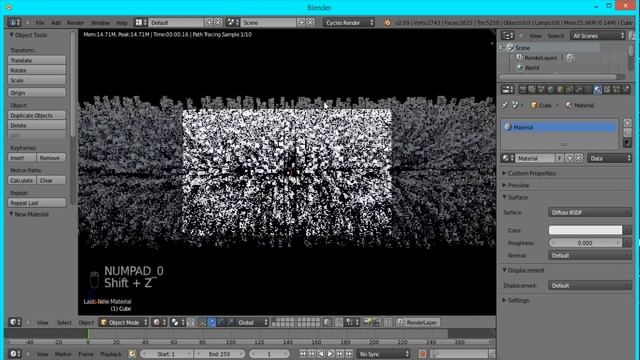Open the Playback menu in timeline
640x360 pixels.
[111, 354]
